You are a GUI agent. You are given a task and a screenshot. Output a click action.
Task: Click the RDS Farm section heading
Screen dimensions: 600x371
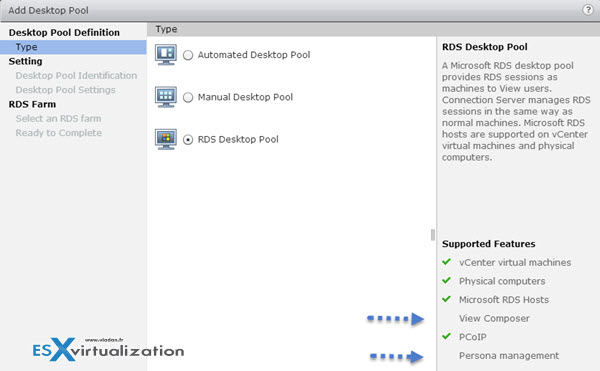(x=32, y=104)
